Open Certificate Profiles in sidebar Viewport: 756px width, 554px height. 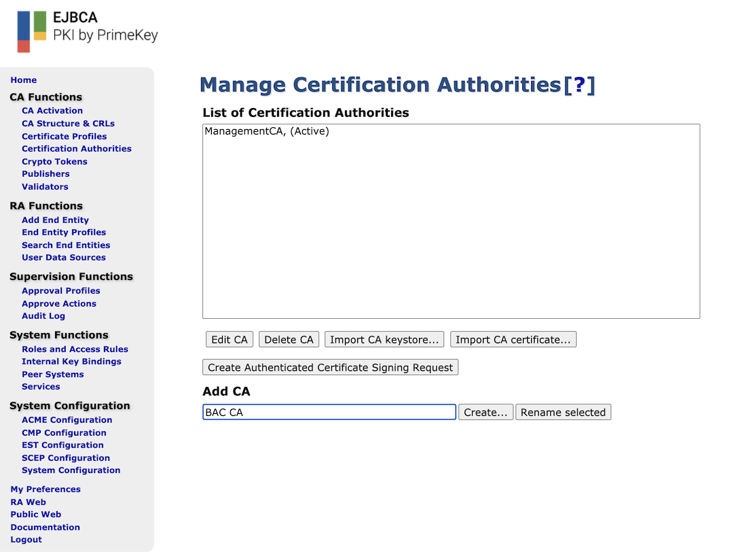coord(64,137)
